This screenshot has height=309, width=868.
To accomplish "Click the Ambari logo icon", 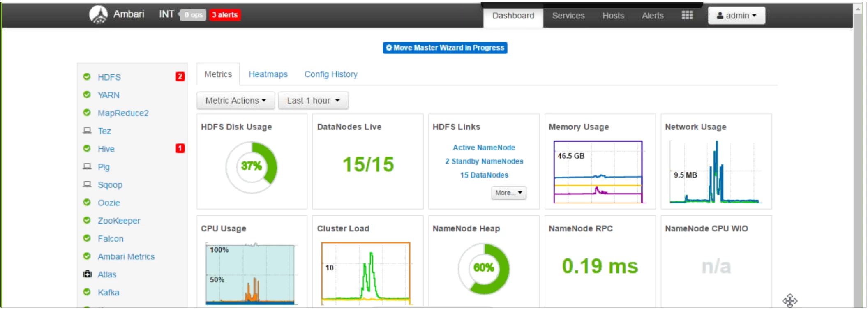I will click(x=98, y=14).
